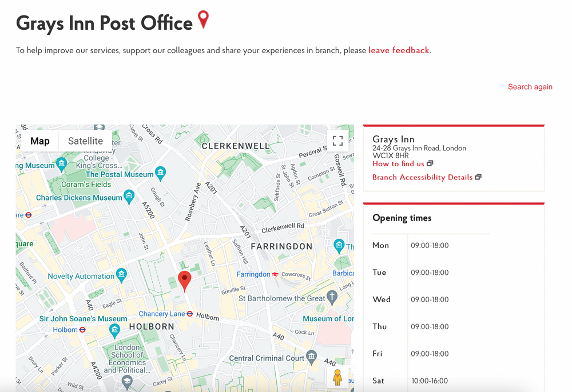Click the FARRINGDON district label

281,247
